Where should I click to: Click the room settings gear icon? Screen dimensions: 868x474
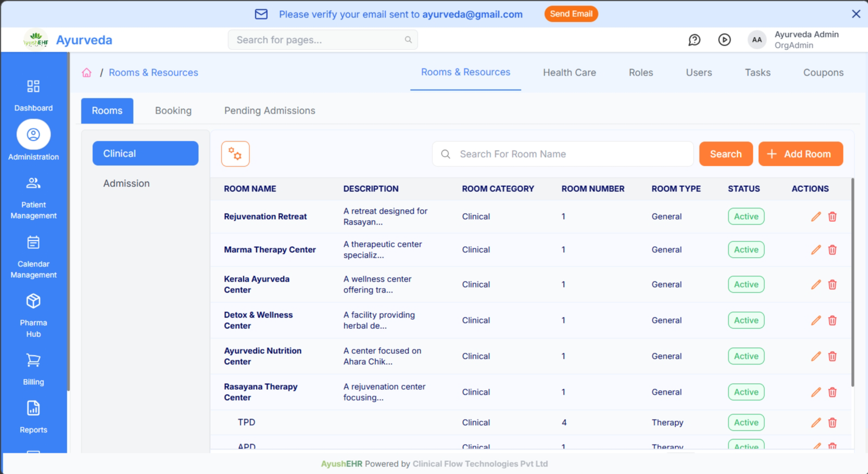(235, 154)
